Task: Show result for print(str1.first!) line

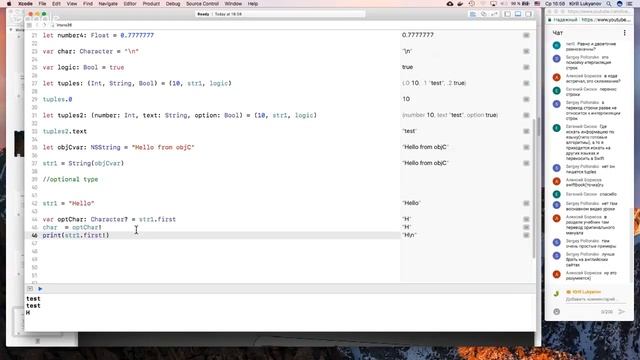Action: click(527, 235)
